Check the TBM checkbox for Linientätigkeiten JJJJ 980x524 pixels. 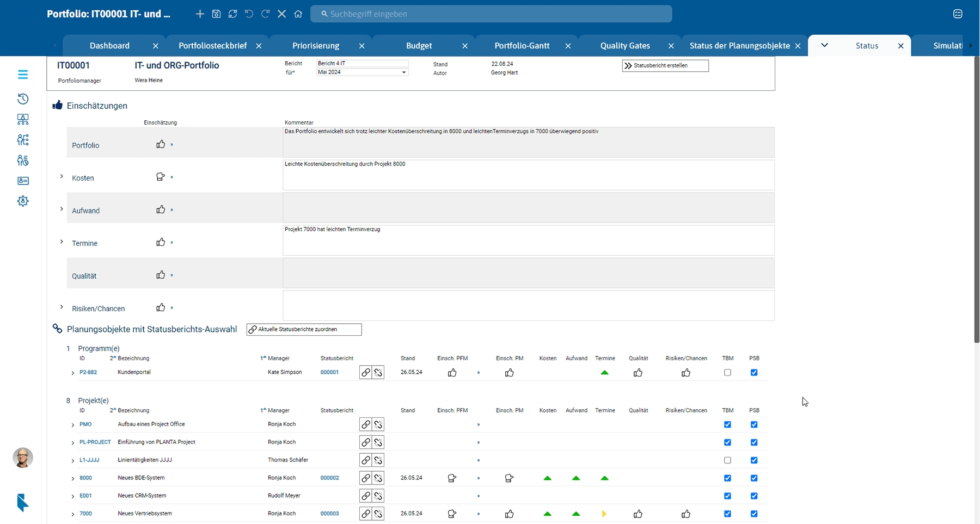pyautogui.click(x=727, y=460)
